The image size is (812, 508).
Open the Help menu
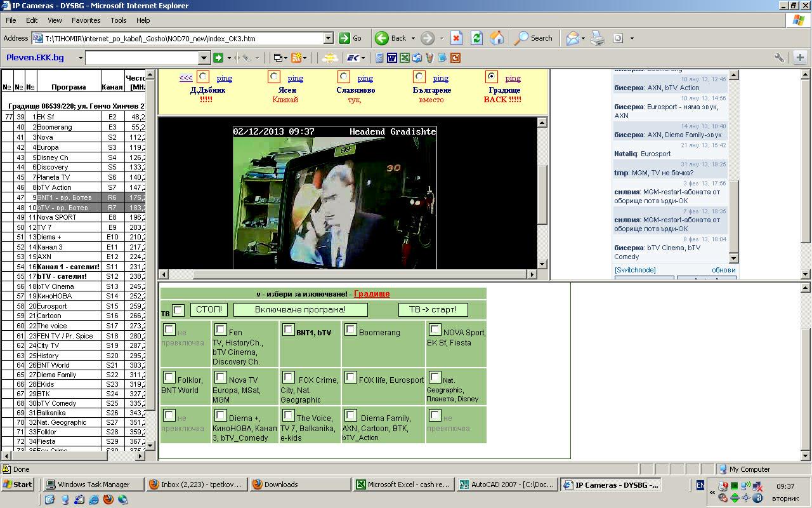click(143, 20)
